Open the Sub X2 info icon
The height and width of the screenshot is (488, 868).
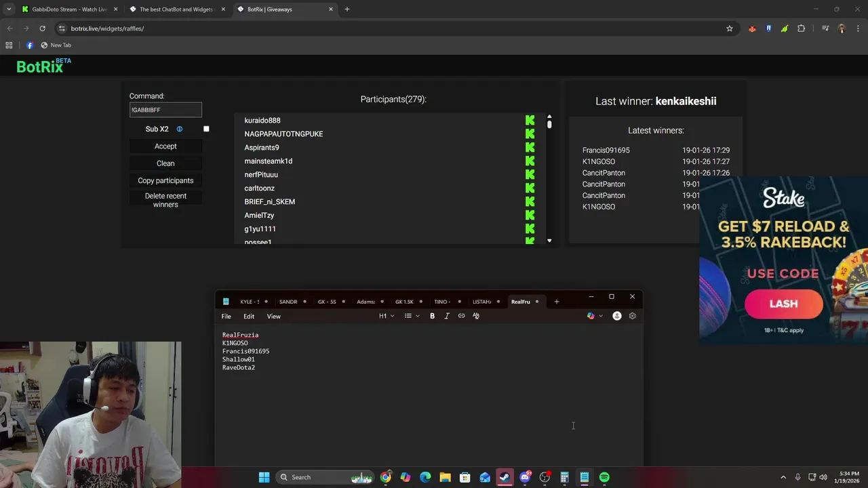180,129
